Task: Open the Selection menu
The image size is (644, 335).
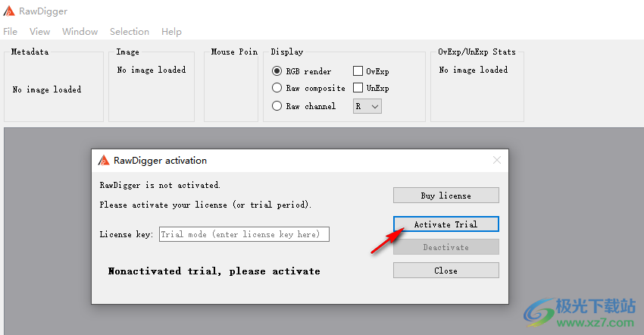Action: (130, 32)
